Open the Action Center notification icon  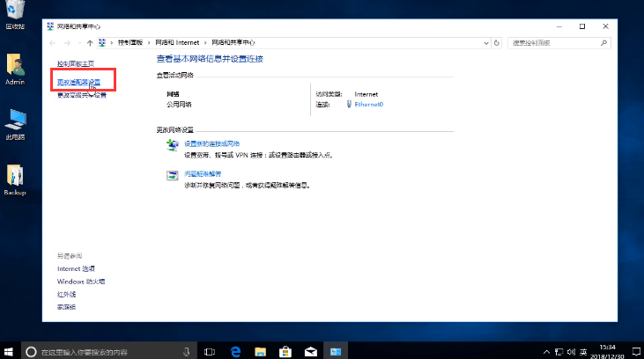636,352
